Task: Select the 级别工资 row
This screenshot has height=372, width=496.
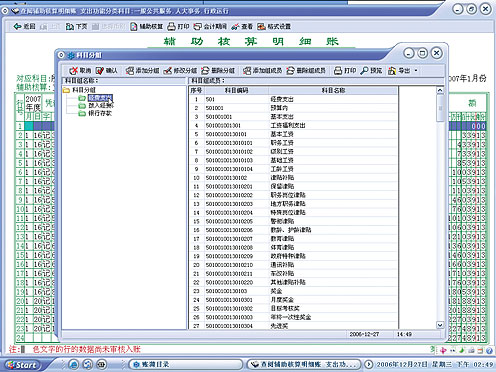Action: [293, 151]
